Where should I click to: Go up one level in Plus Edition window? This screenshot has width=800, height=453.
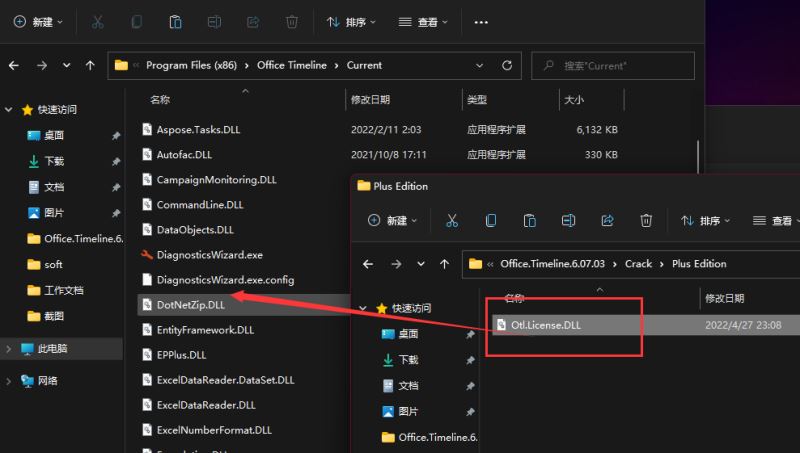coord(444,264)
